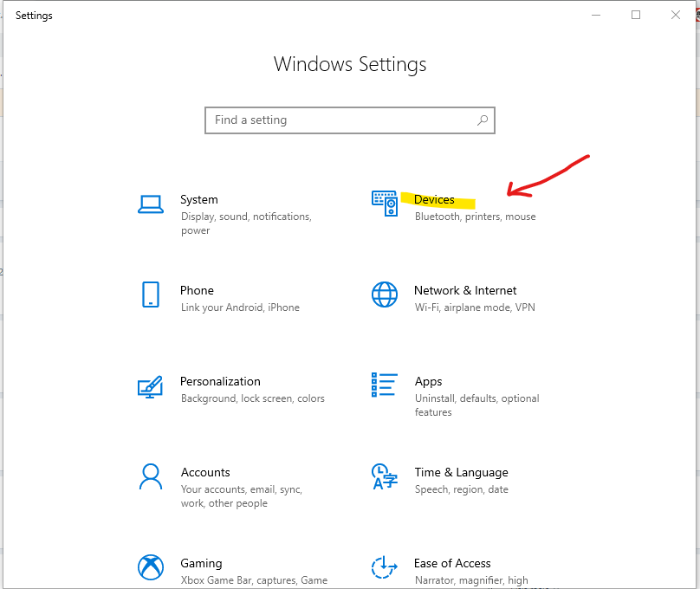Screen dimensions: 700x589
Task: Go to Time & Language title
Action: click(461, 473)
